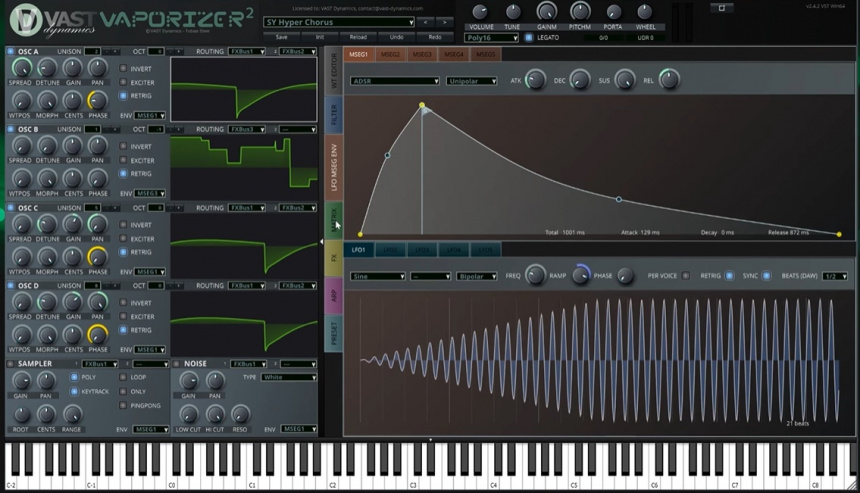This screenshot has height=493, width=860.
Task: Open the MATRIX side tab
Action: pyautogui.click(x=333, y=221)
